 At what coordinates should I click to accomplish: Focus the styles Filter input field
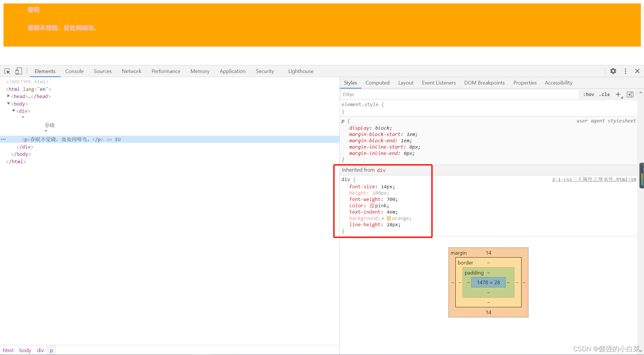coord(460,95)
